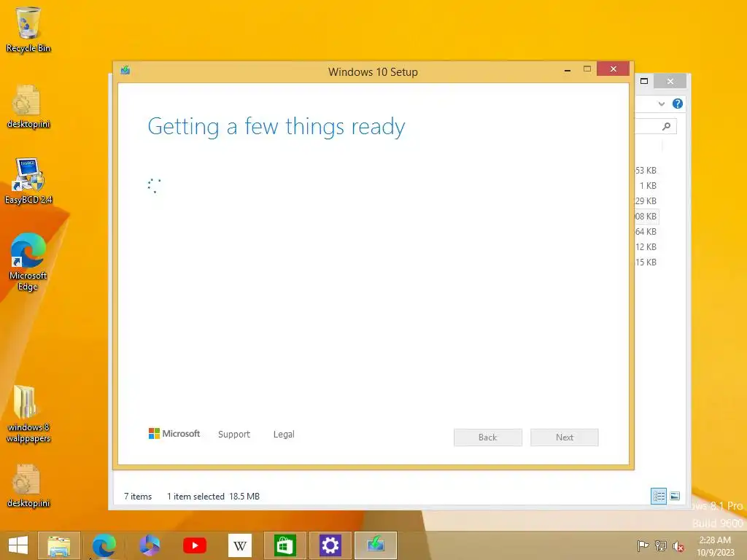Open the windows 8 wallpapers folder
Screen dimensions: 747x560
coord(28,414)
